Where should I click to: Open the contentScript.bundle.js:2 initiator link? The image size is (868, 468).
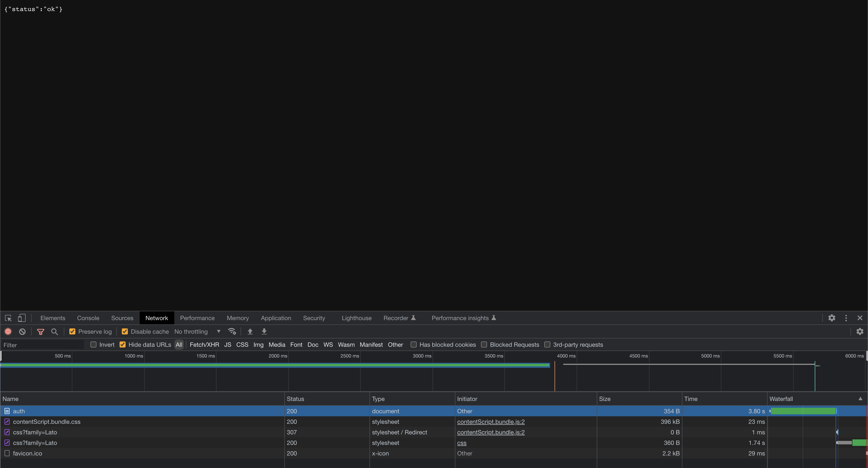pos(491,422)
